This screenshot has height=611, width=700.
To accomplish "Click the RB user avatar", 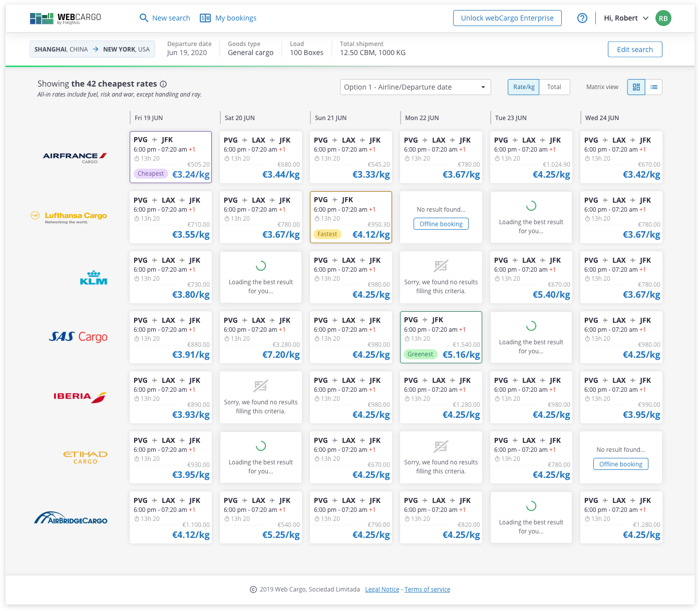I will point(663,18).
